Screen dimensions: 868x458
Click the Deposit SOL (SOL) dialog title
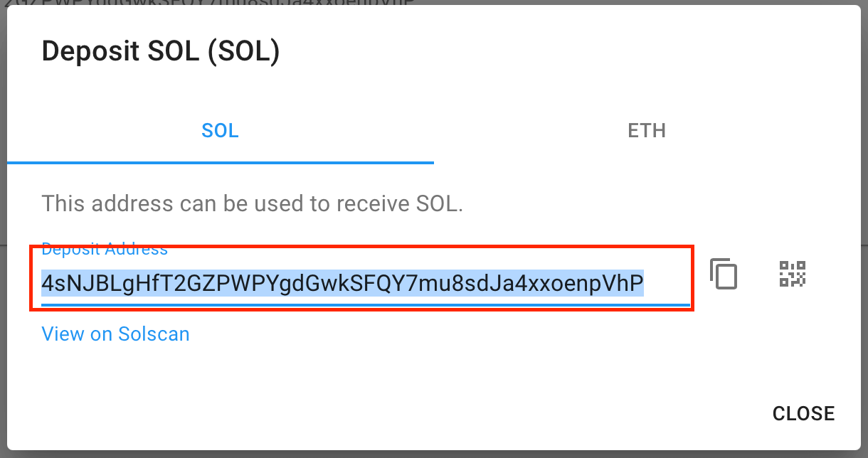(x=161, y=52)
